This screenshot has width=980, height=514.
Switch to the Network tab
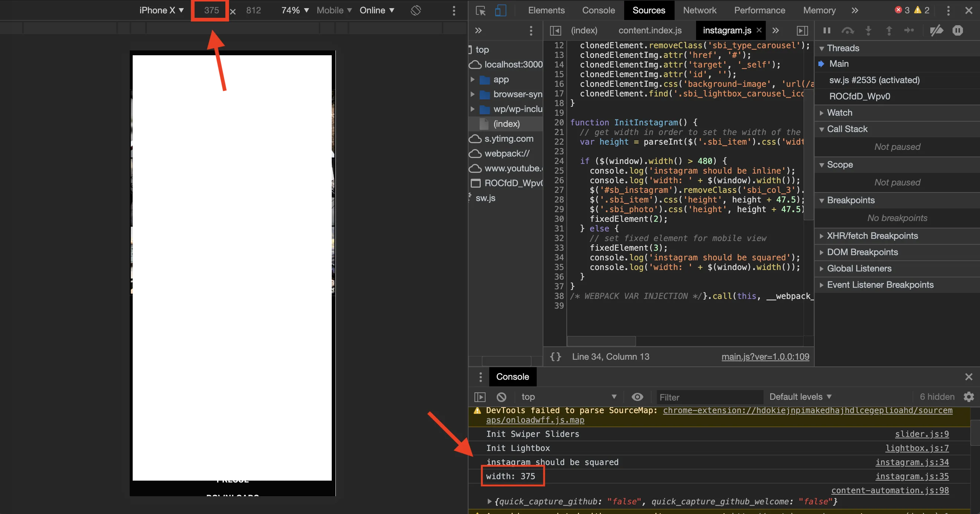699,11
